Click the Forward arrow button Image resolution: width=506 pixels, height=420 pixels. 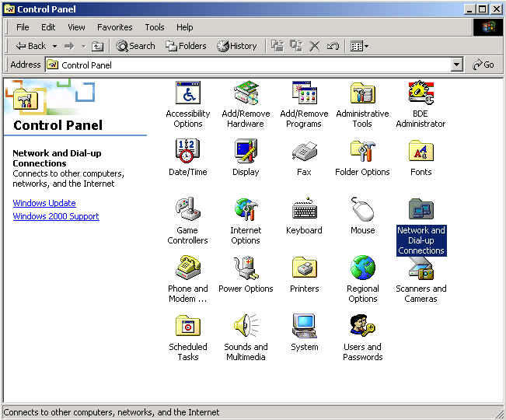69,46
